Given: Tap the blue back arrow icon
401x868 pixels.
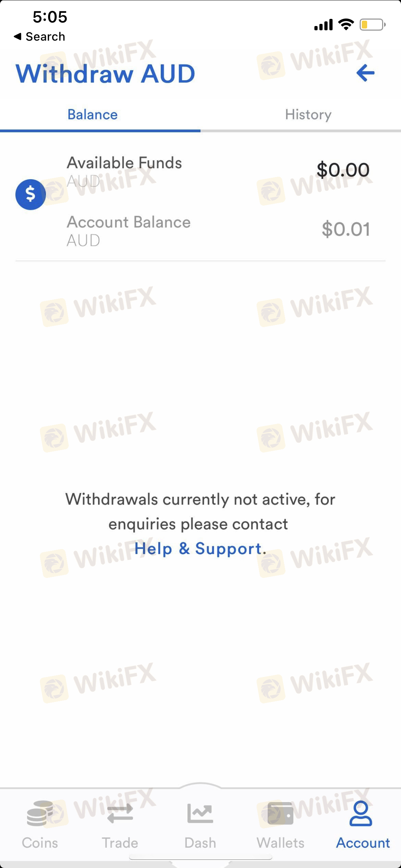Looking at the screenshot, I should click(365, 73).
